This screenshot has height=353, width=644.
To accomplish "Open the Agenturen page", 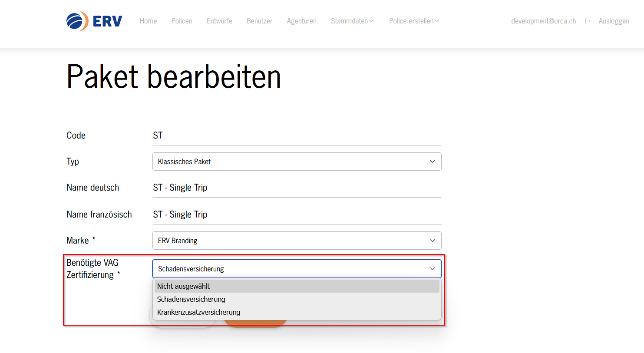I will pyautogui.click(x=301, y=21).
